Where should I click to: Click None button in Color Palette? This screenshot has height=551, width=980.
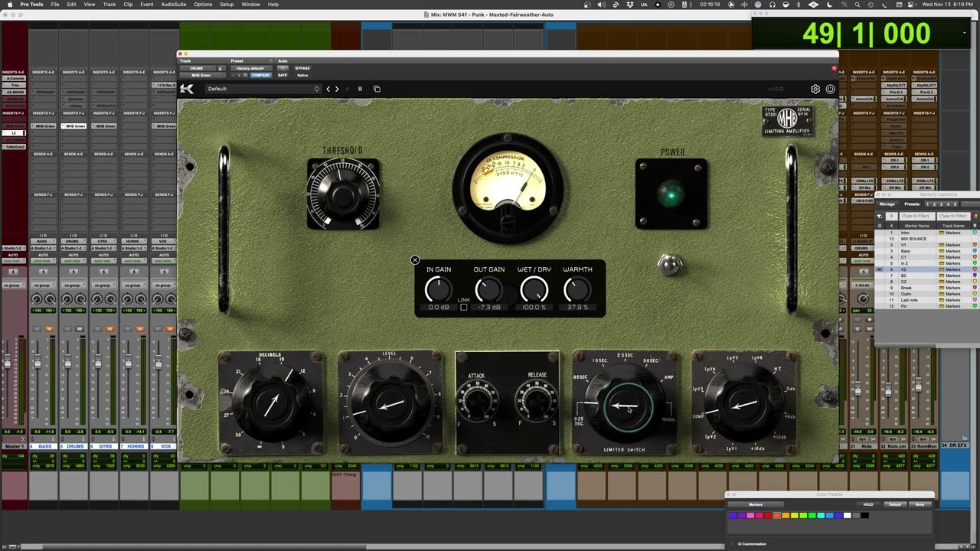920,504
